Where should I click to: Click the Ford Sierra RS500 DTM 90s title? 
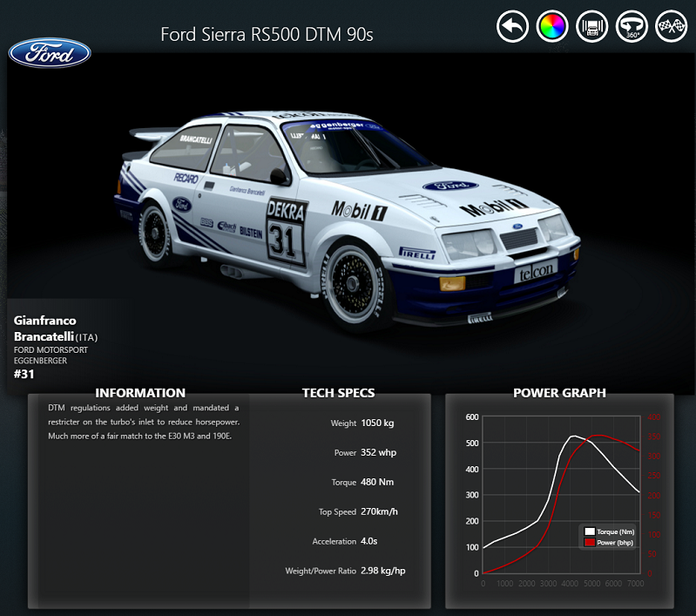[267, 35]
